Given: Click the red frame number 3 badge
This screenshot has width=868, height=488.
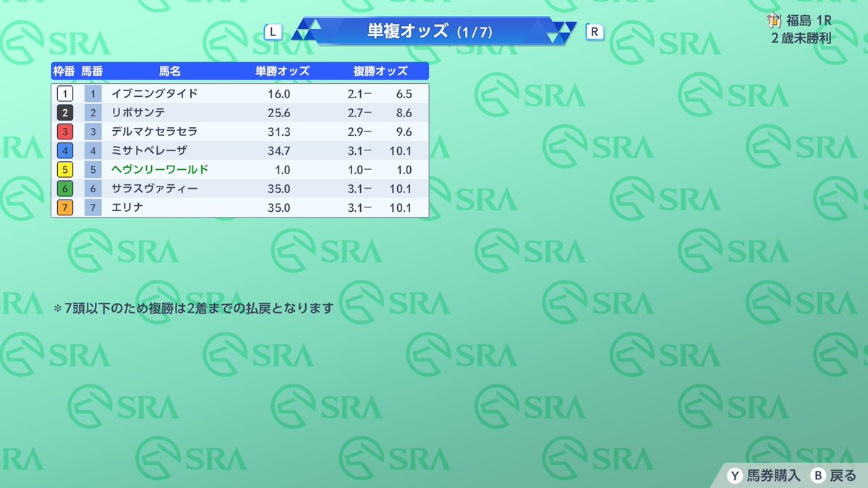Looking at the screenshot, I should click(65, 132).
